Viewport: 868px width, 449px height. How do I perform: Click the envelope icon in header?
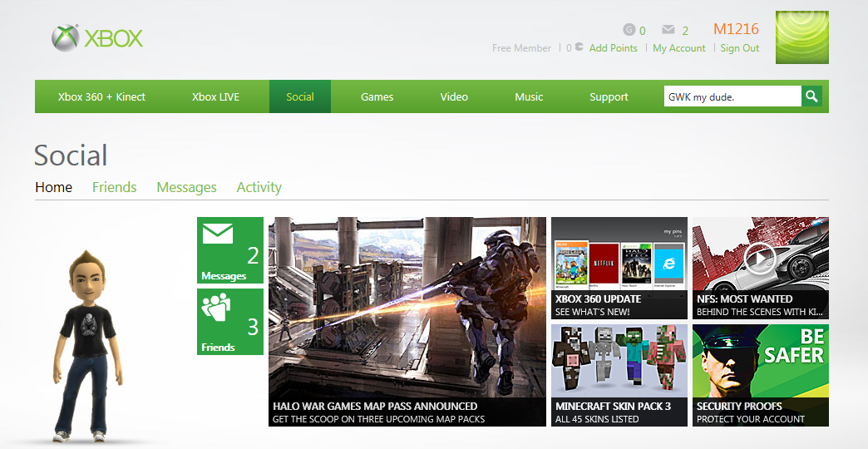coord(668,29)
